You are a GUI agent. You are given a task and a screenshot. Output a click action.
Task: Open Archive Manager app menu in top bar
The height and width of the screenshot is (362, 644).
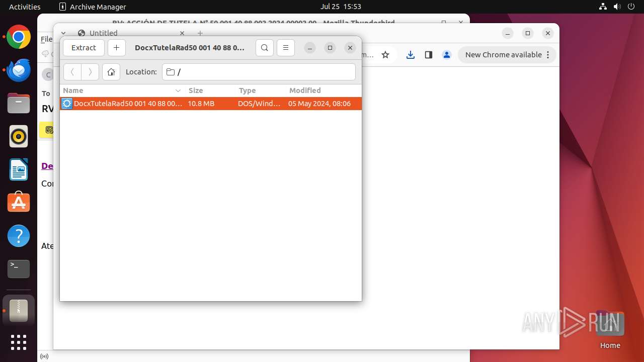pyautogui.click(x=93, y=7)
